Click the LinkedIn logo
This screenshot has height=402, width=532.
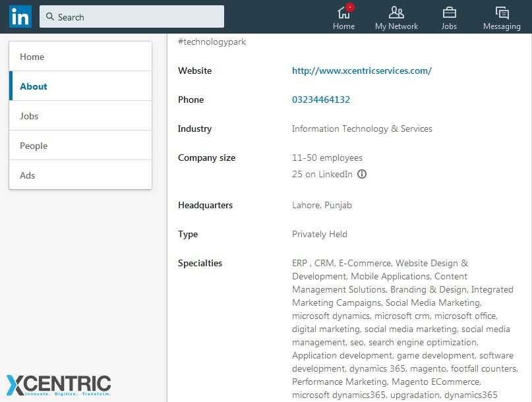[20, 16]
